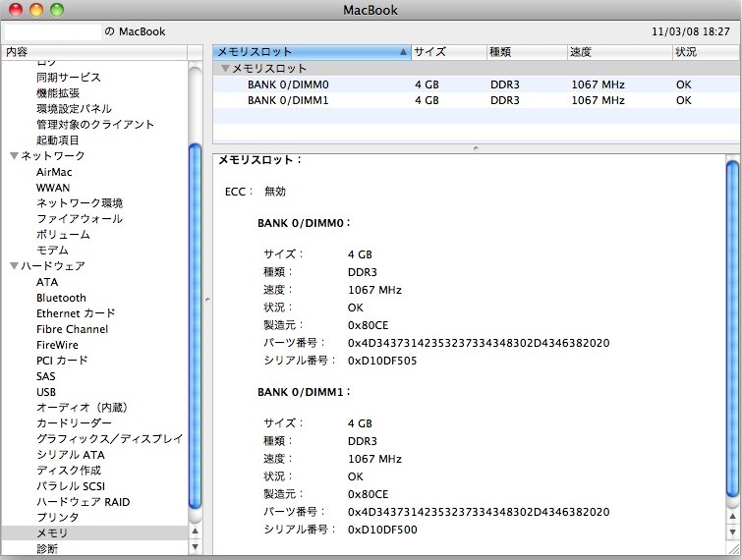Viewport: 742px width, 560px height.
Task: Sort table by 種類 column
Action: 527,51
